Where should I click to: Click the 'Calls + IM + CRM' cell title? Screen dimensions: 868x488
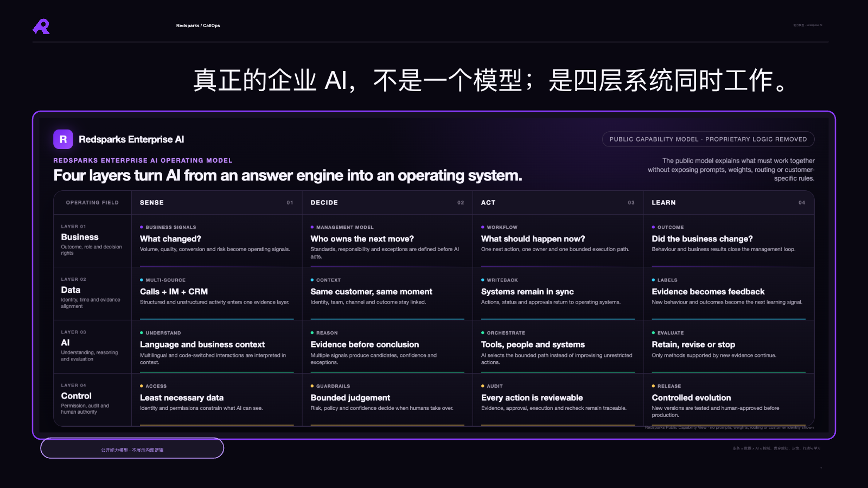click(174, 292)
